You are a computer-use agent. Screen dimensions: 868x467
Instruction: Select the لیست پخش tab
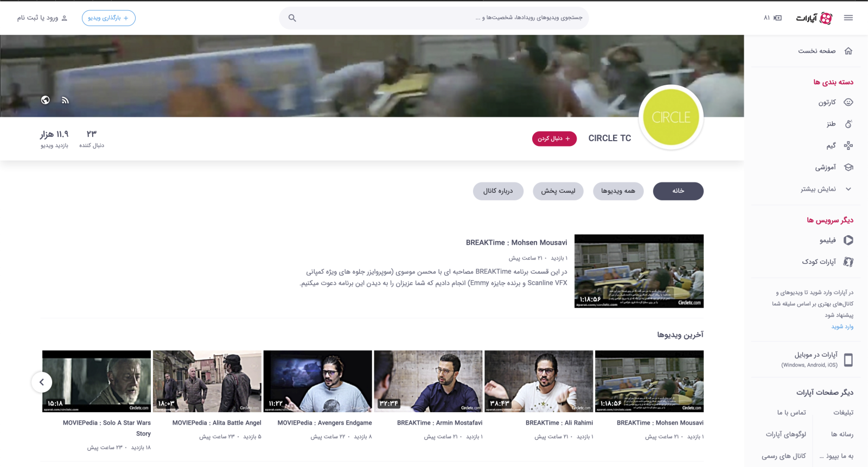[x=558, y=191]
